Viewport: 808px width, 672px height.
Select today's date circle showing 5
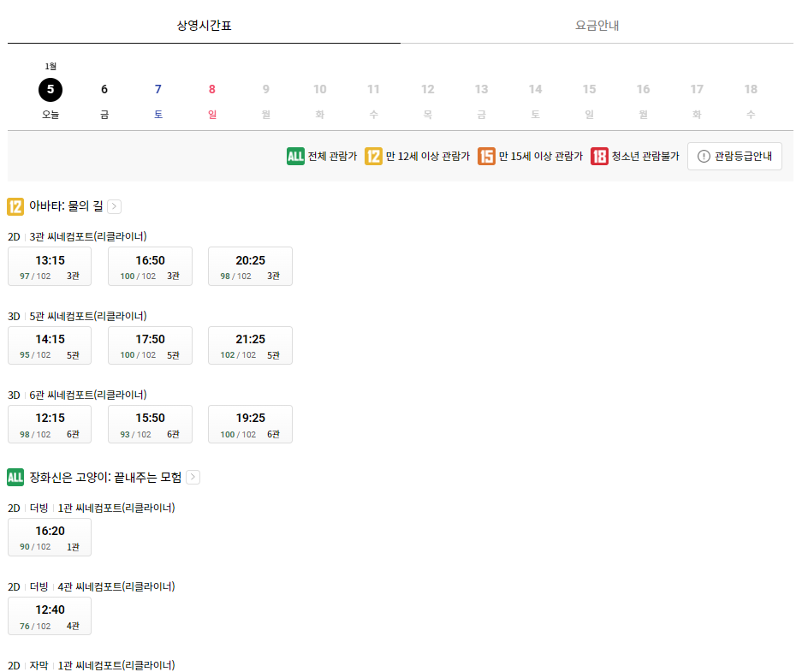pos(50,89)
